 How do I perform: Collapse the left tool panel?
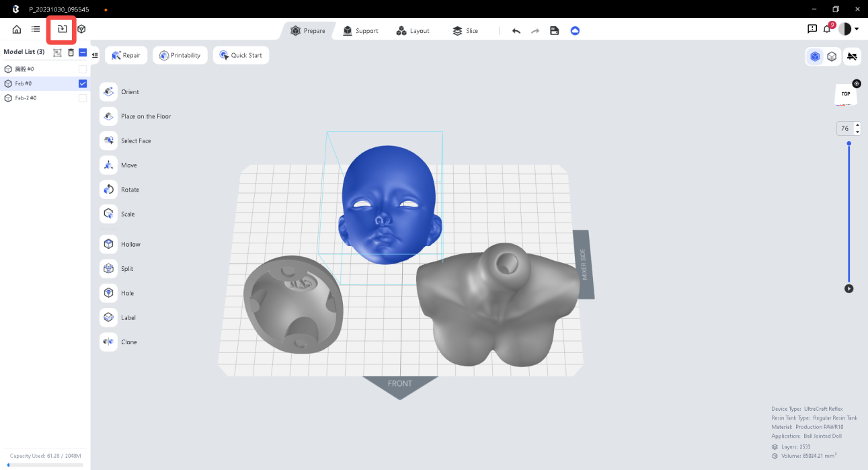(95, 55)
